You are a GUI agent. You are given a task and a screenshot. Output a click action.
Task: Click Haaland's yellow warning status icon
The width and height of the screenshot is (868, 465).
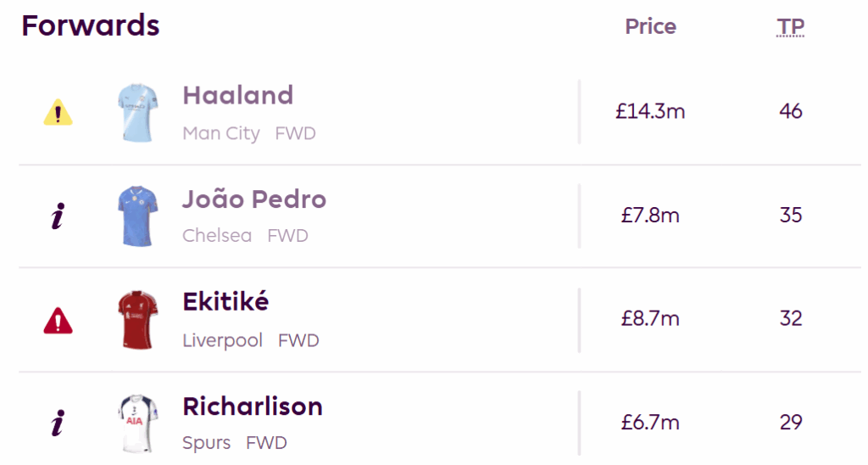[x=58, y=113]
